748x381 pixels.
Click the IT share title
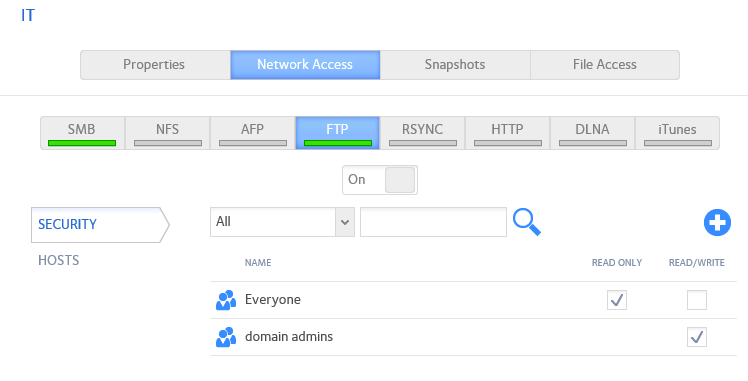click(28, 15)
